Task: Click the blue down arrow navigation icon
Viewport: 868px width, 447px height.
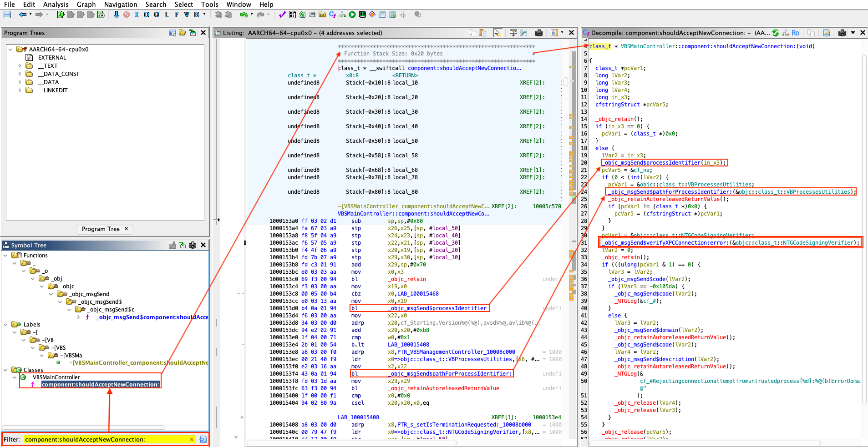Action: click(117, 15)
